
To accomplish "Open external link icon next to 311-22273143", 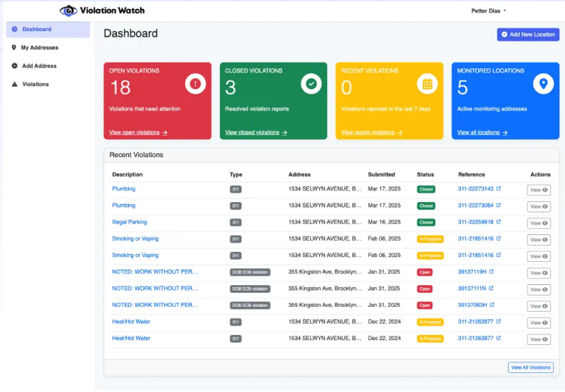I will [x=498, y=189].
